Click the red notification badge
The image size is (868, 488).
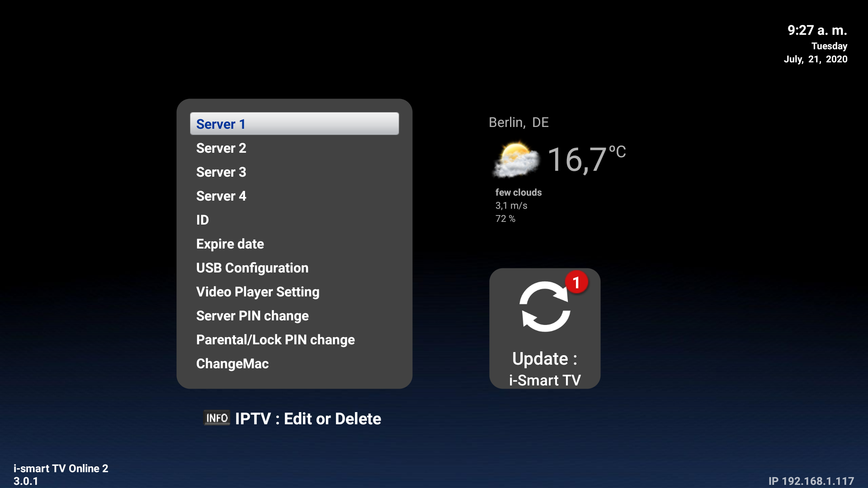(576, 282)
